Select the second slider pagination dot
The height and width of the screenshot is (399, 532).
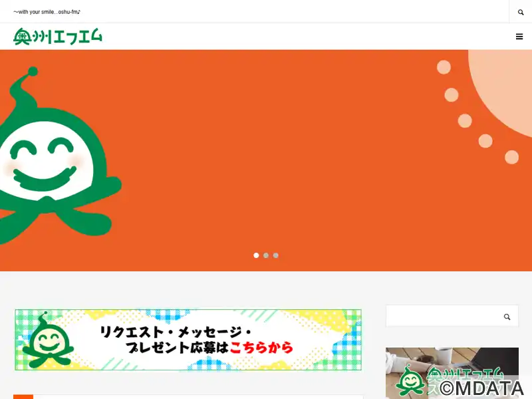[x=266, y=255]
